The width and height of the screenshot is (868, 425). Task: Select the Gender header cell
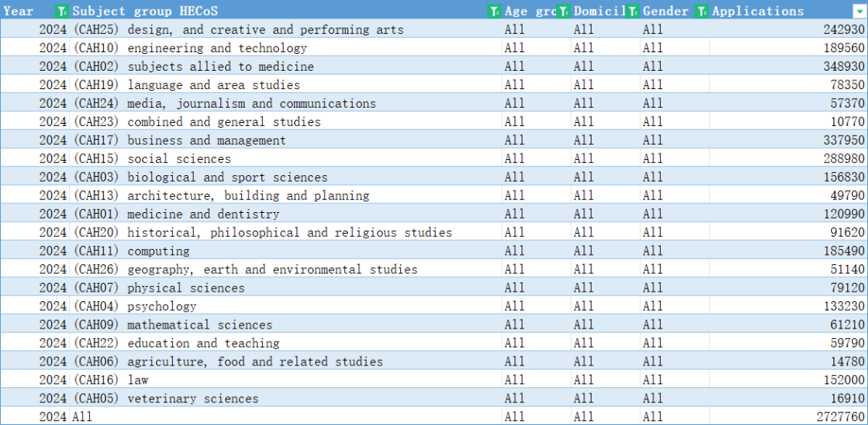coord(674,10)
